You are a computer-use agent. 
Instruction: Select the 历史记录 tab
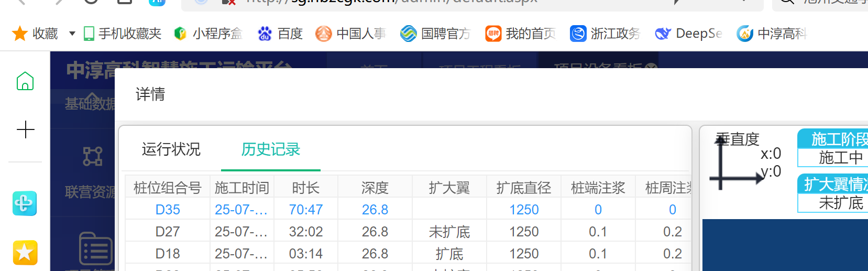270,149
